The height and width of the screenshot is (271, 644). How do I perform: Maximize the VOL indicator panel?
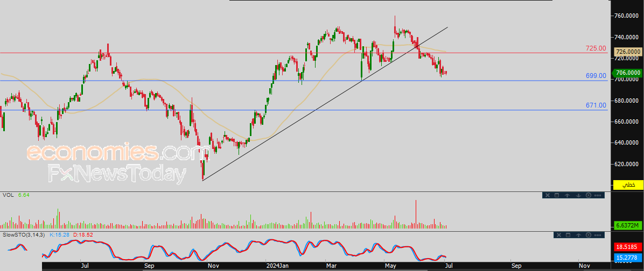pos(557,195)
